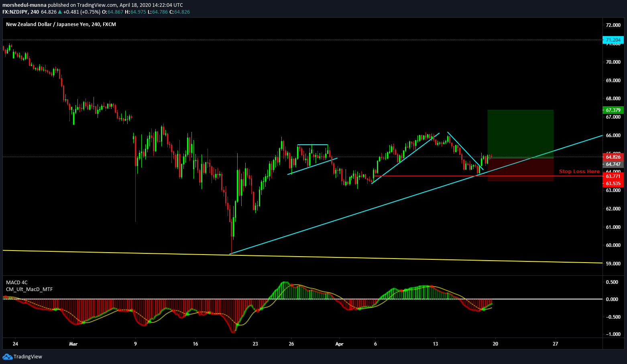Viewport: 627px width, 364px height.
Task: Click the C:64.826 close value in header
Action: [x=179, y=12]
